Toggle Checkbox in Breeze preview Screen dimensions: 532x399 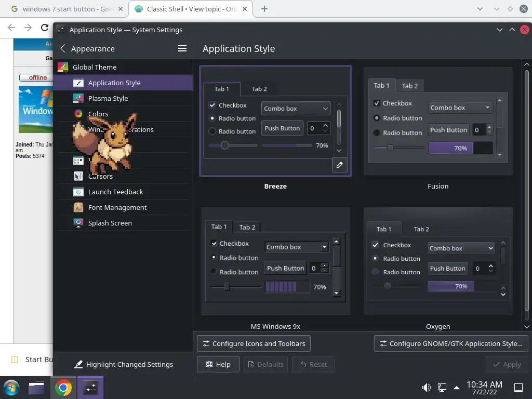212,105
